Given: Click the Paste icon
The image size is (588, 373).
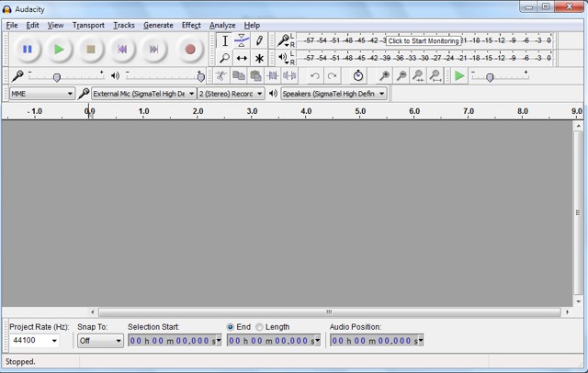Looking at the screenshot, I should pyautogui.click(x=255, y=76).
